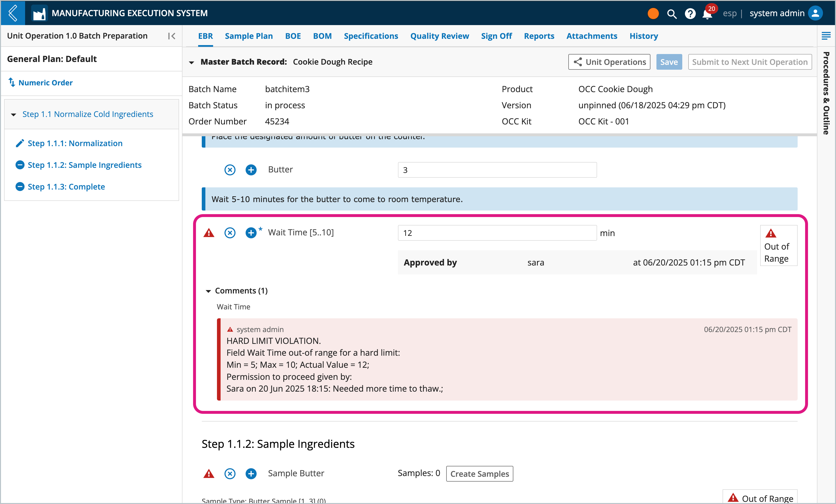This screenshot has height=504, width=836.
Task: Click the order number 45234
Action: 277,121
